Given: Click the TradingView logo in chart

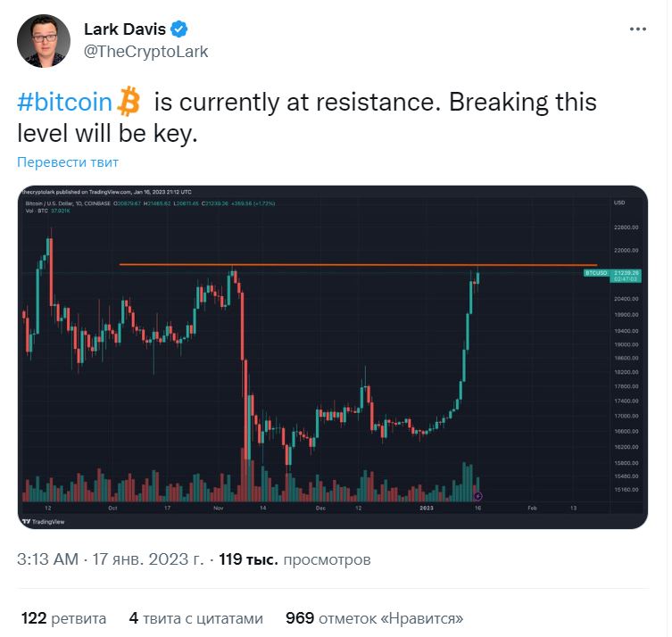Looking at the screenshot, I should click(44, 521).
